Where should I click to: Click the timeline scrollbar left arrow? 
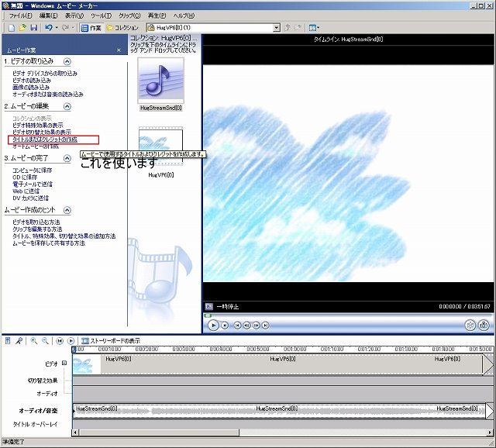75,432
